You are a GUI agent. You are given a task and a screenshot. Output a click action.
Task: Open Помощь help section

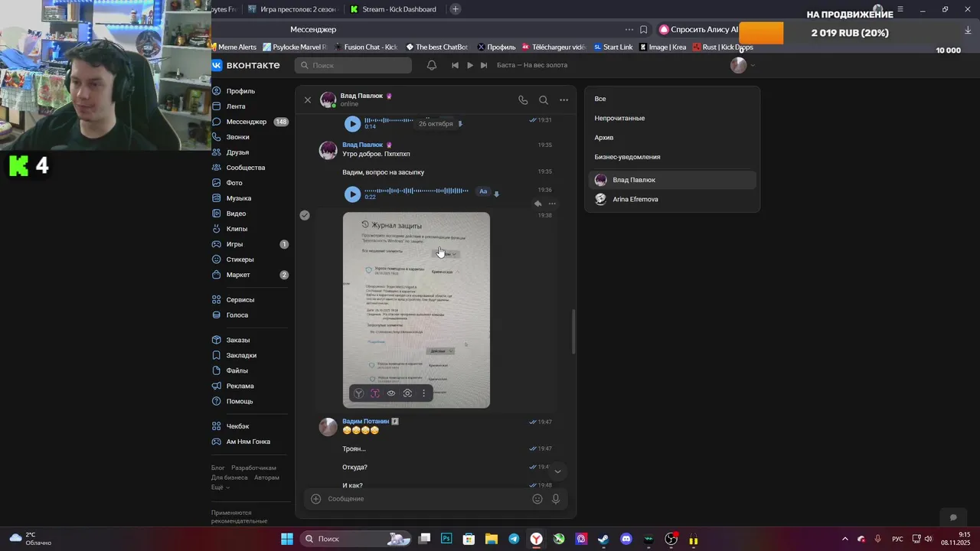pos(240,401)
